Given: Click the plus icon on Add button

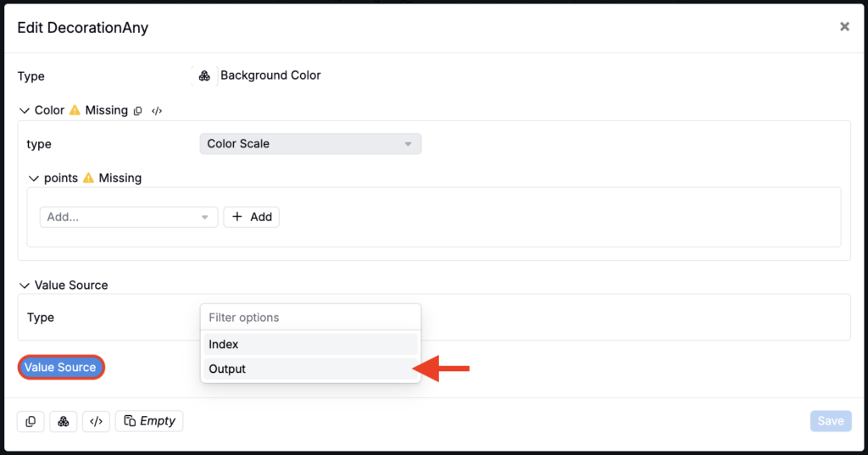Looking at the screenshot, I should coord(237,216).
